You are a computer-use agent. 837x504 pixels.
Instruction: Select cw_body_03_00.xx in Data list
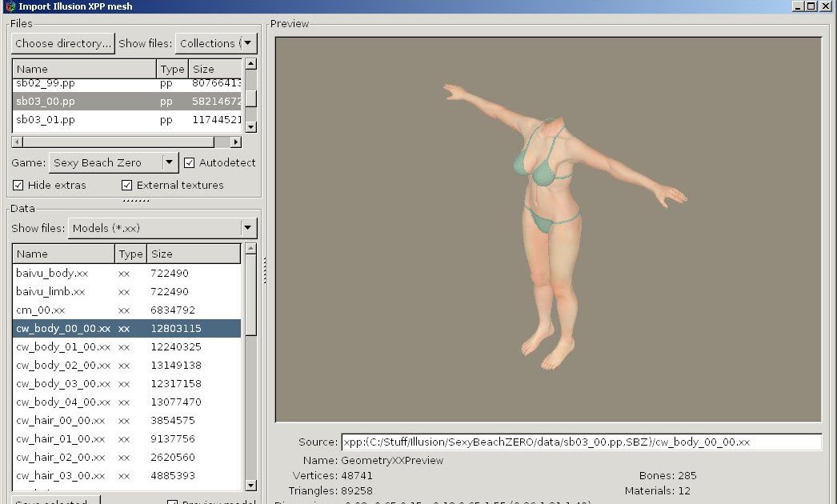point(126,383)
